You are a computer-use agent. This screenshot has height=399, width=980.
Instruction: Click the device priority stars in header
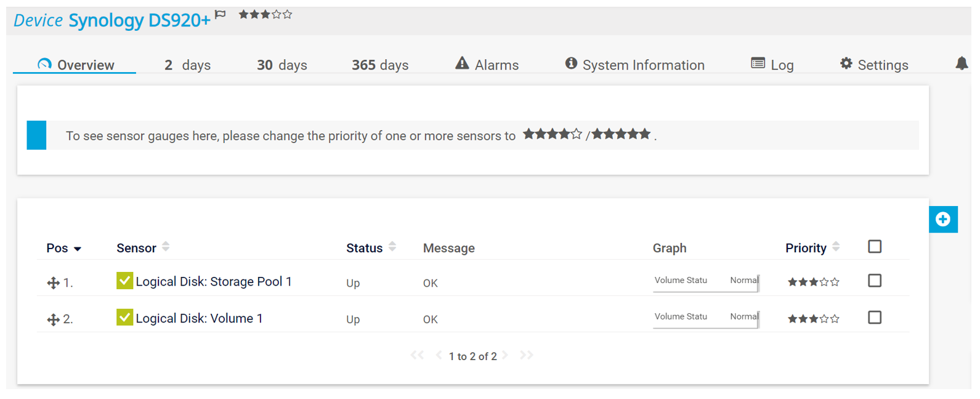(265, 14)
